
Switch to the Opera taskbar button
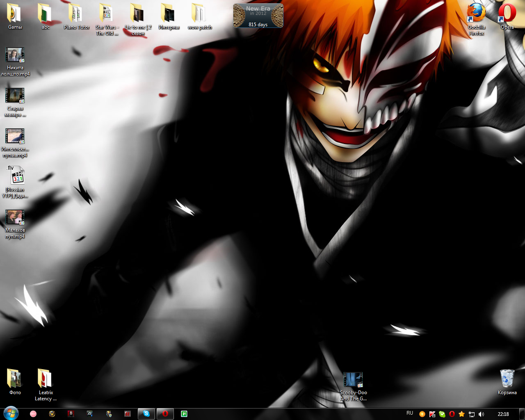point(165,414)
